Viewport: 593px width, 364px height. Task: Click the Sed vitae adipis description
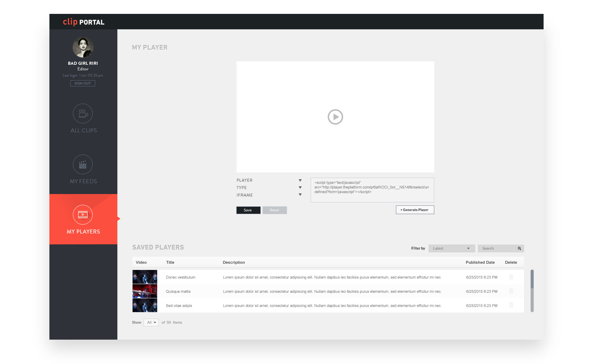point(332,306)
